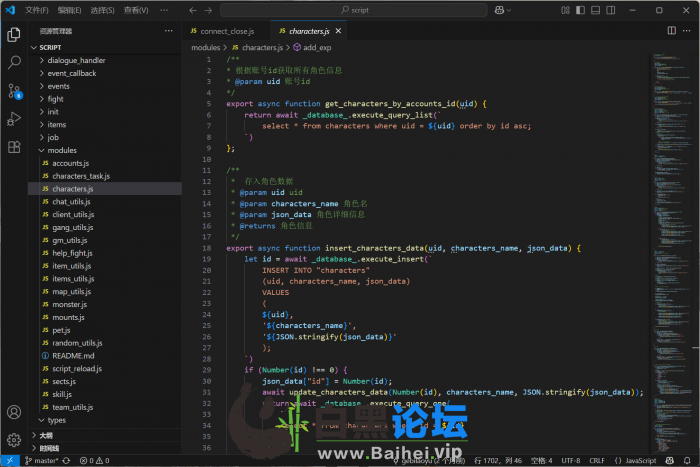Expand the 时间线 timeline section

(x=105, y=448)
